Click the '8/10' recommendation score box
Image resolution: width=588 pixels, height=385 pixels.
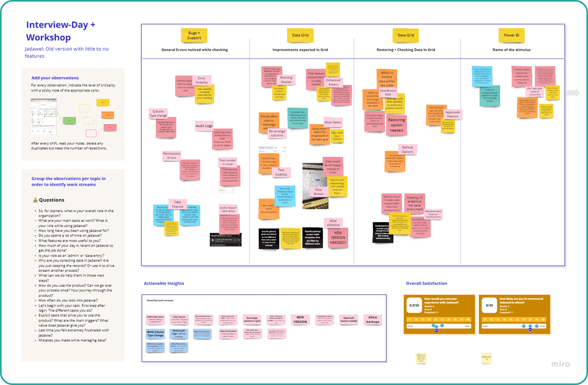489,305
